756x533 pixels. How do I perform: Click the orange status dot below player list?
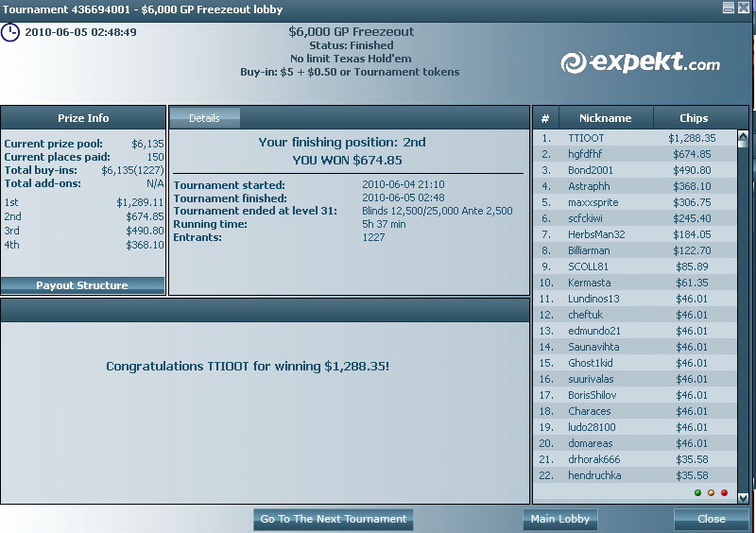tap(711, 492)
